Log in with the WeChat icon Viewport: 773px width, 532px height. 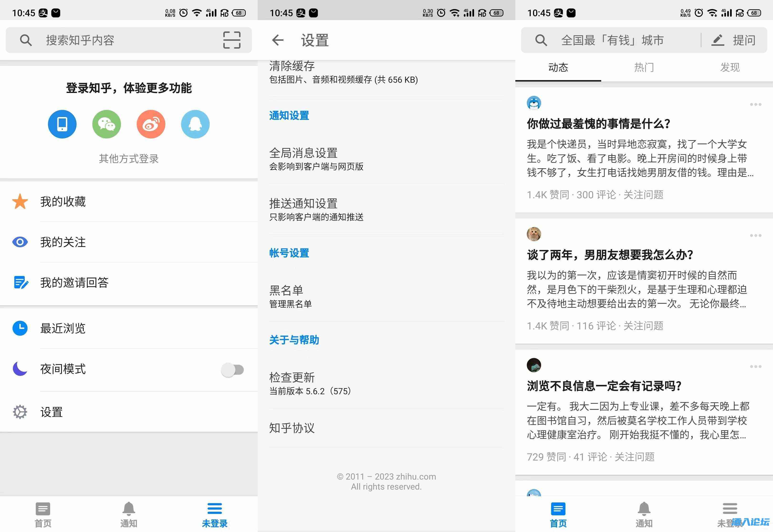click(106, 124)
